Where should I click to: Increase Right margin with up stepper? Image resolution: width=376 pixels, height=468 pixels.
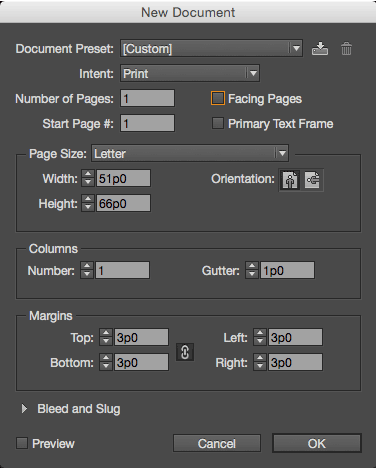pyautogui.click(x=260, y=358)
